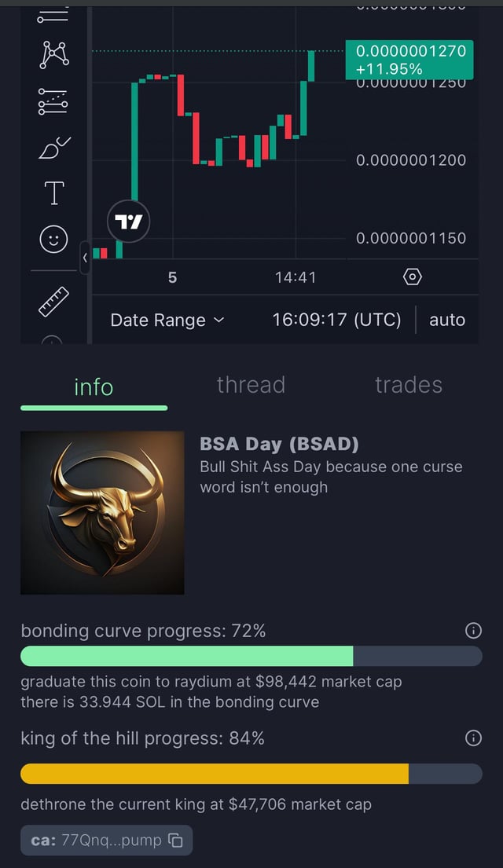The image size is (503, 868).
Task: Click the TradingView logo badge
Action: 129,222
